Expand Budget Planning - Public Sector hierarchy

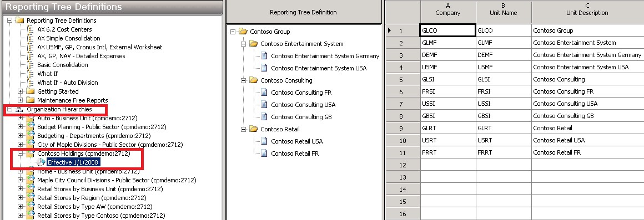pos(20,126)
